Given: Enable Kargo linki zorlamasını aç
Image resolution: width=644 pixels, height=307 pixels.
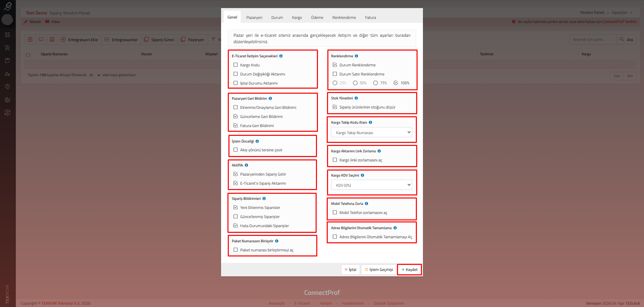Looking at the screenshot, I should (x=335, y=160).
